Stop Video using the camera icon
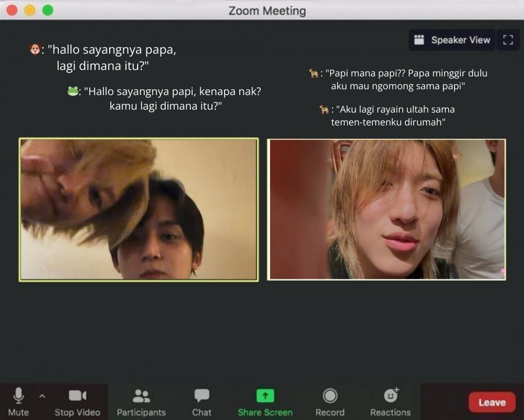This screenshot has width=524, height=420. (x=77, y=401)
